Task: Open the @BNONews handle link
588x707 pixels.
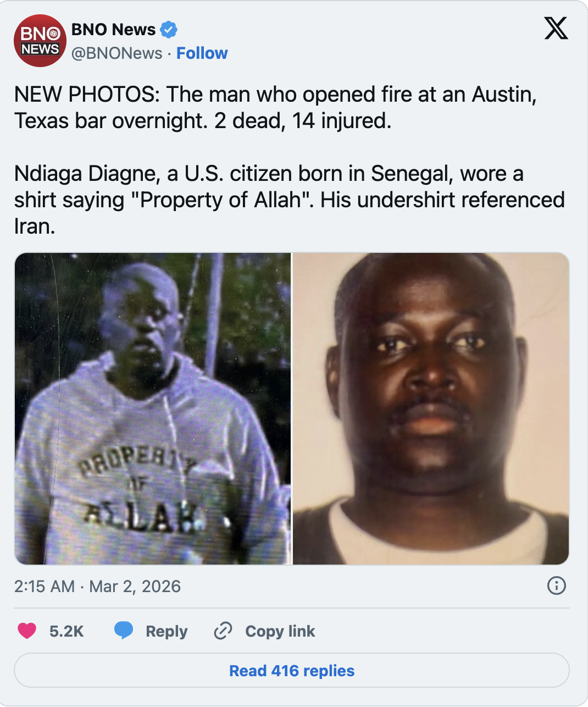Action: pos(117,53)
